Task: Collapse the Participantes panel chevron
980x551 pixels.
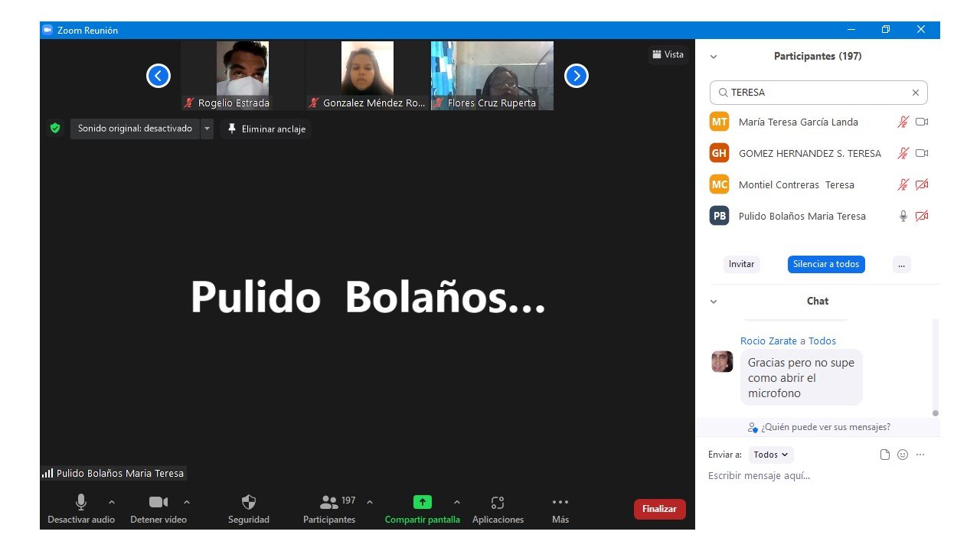Action: [714, 57]
